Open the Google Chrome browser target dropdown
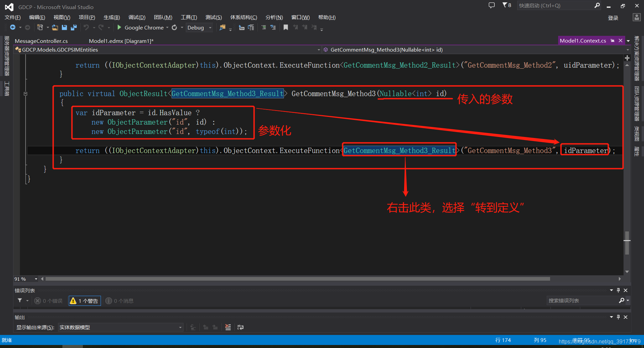This screenshot has height=348, width=644. click(x=167, y=27)
